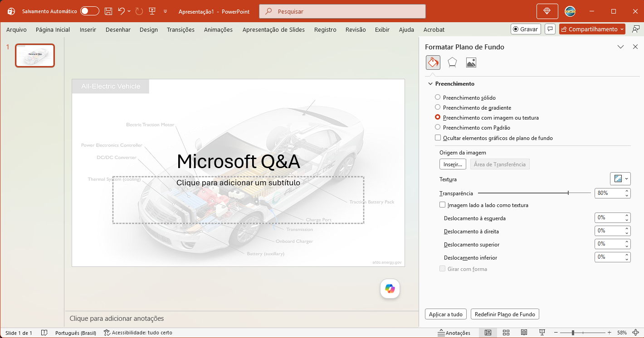Screen dimensions: 644x338
Task: Click the Gravar button
Action: click(525, 29)
